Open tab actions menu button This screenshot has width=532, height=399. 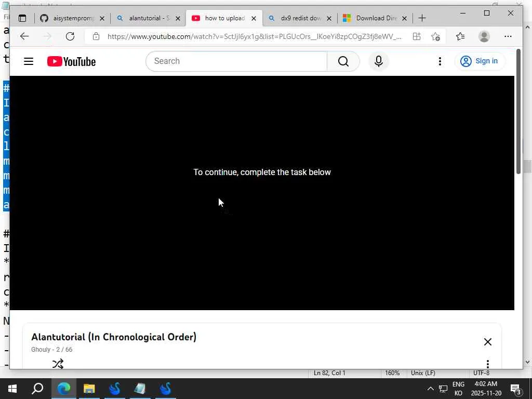point(22,18)
